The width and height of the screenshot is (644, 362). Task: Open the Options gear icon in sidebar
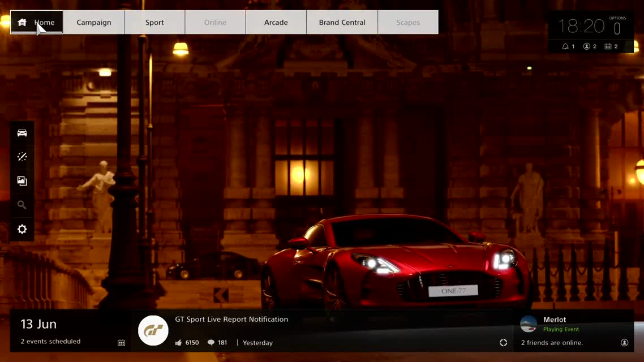point(22,229)
